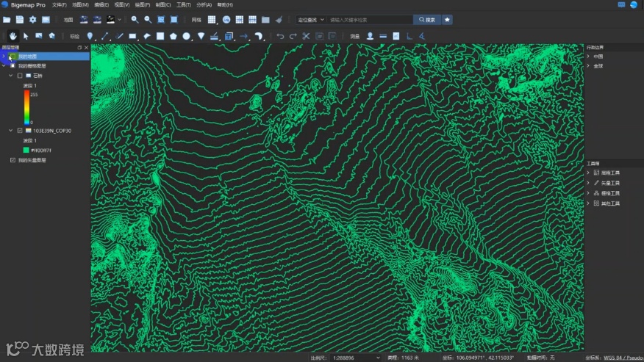
Task: Click the 搜索 search button
Action: pos(426,20)
